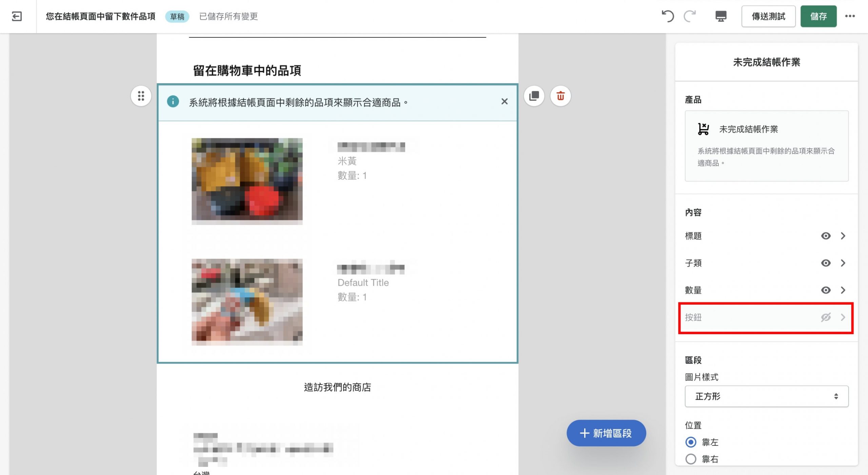Click the first product thumbnail image
868x475 pixels.
247,180
